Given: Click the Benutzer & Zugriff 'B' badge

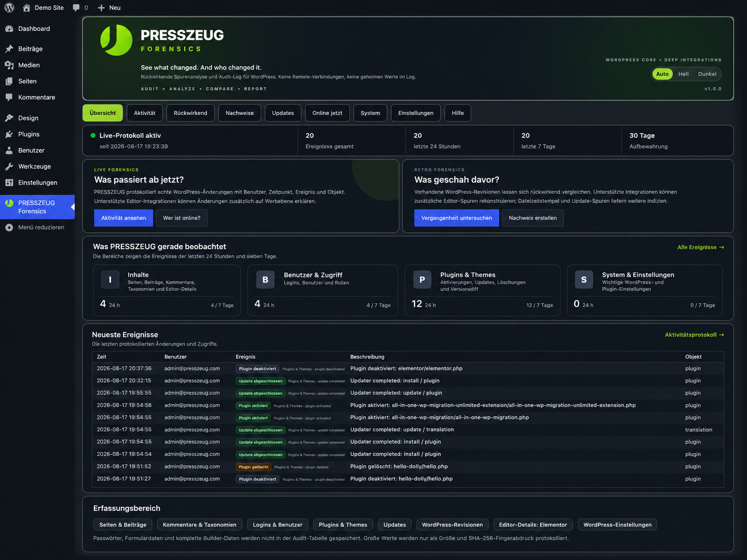Looking at the screenshot, I should coord(265,279).
